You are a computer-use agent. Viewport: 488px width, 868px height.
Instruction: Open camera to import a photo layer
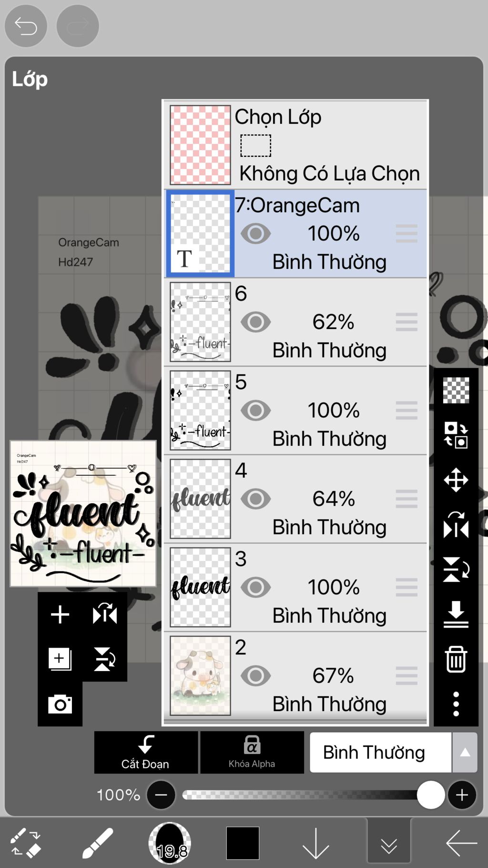click(60, 704)
